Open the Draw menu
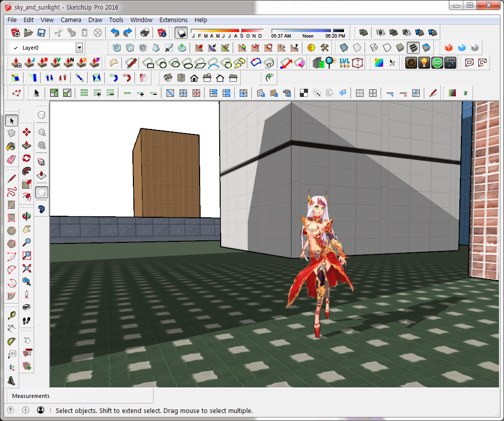The width and height of the screenshot is (504, 421). 95,20
